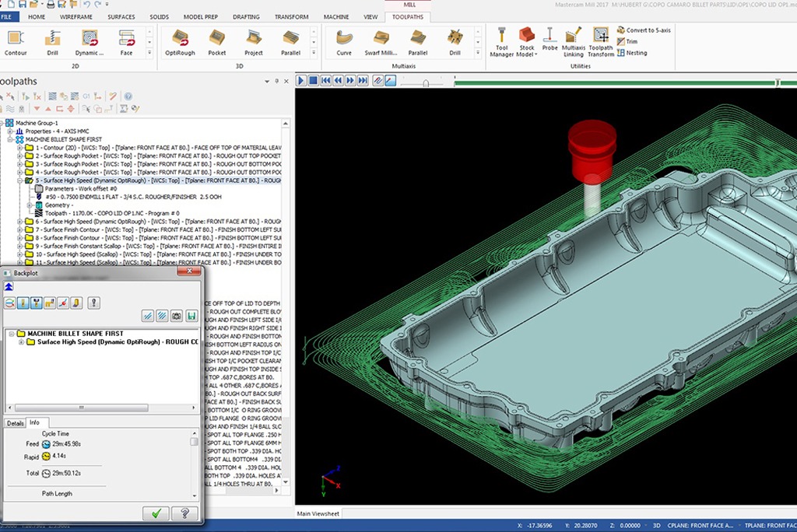Open the Main Viewsheet tab

(x=318, y=513)
